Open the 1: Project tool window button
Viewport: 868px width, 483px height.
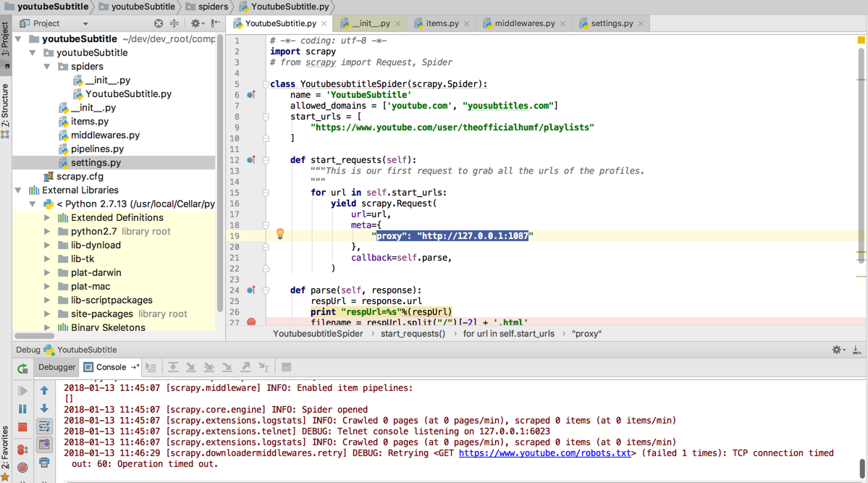tap(6, 40)
